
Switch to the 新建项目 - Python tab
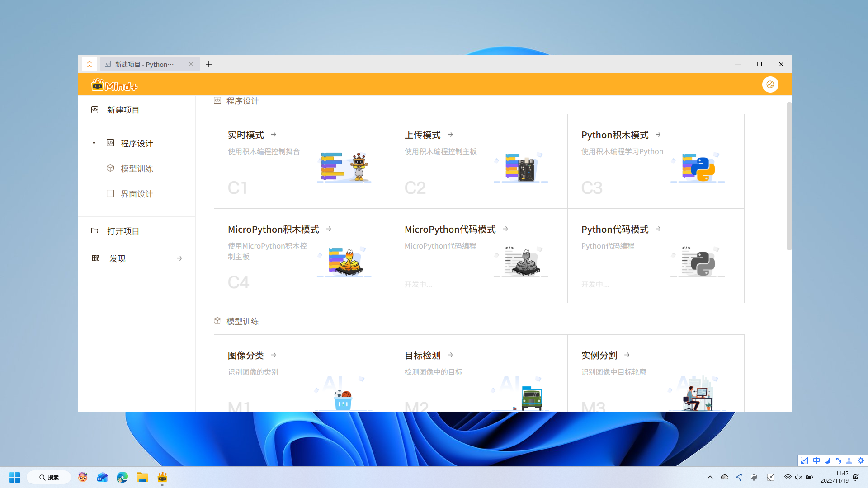click(x=145, y=64)
